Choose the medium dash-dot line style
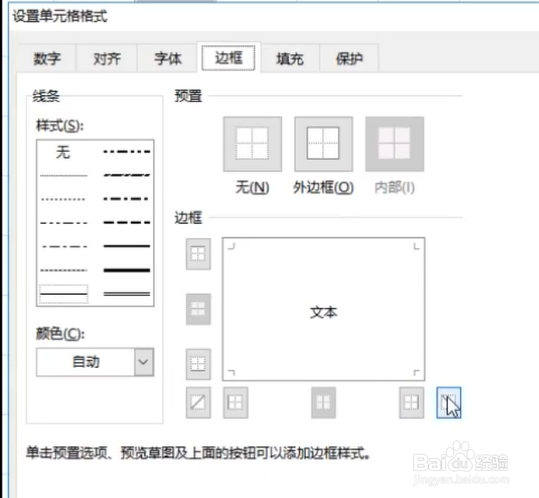Screen dimensions: 539x498 click(x=127, y=199)
